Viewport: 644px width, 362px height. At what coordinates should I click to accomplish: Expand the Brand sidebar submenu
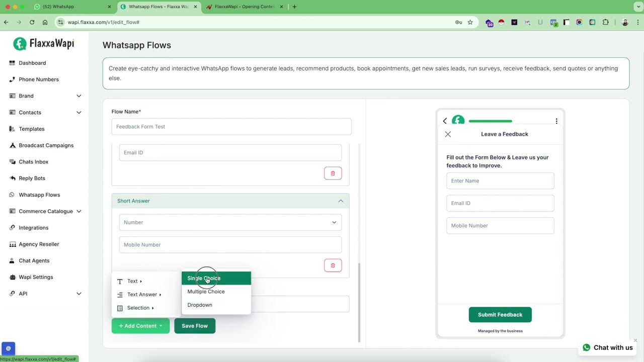79,96
